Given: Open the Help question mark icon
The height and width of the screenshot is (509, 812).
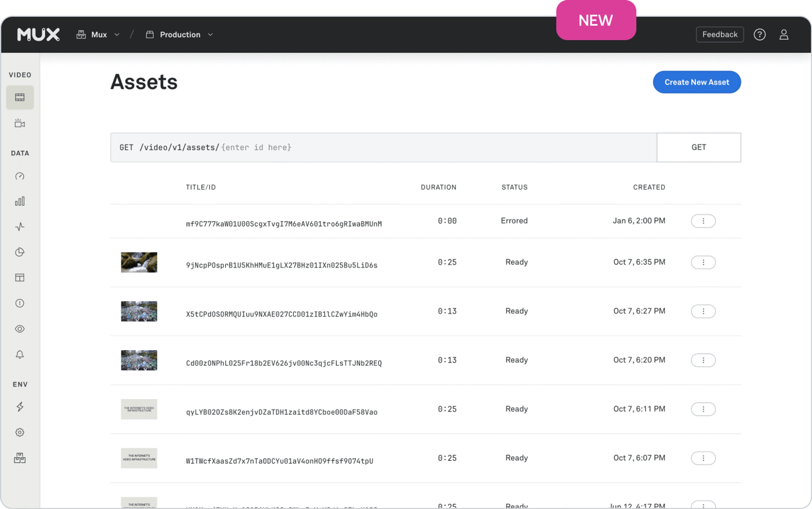Looking at the screenshot, I should (x=759, y=35).
